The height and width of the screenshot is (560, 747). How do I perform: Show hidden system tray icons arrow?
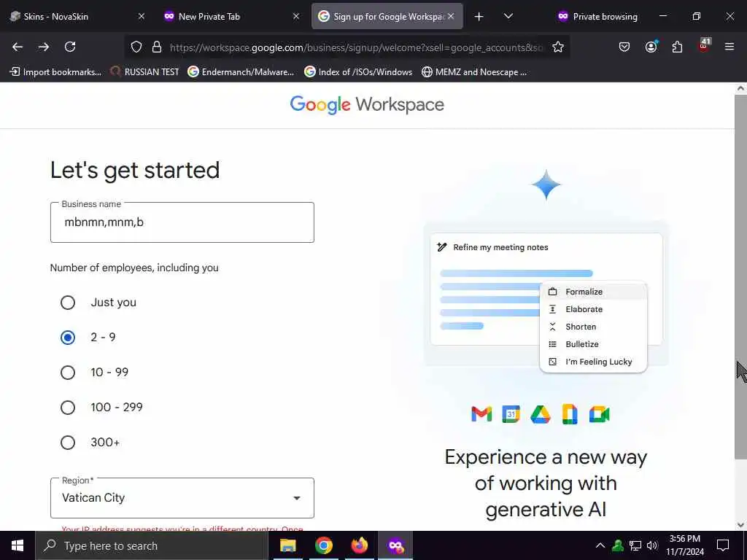coord(600,545)
